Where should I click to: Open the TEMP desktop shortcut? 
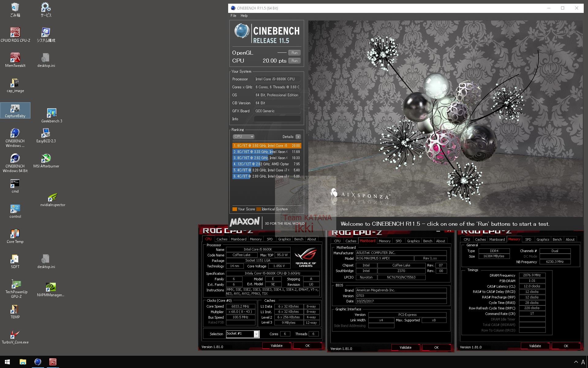click(15, 312)
